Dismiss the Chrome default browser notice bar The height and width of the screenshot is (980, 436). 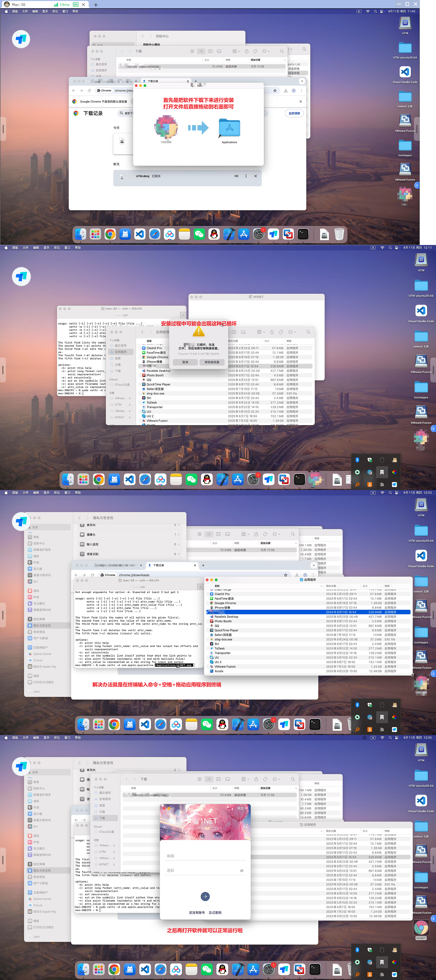pyautogui.click(x=300, y=101)
